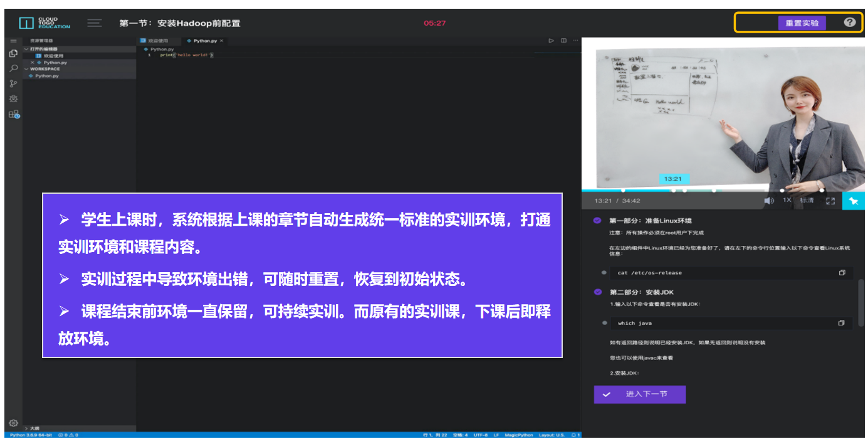The width and height of the screenshot is (868, 444).
Task: Switch to the 欢迎使用 editor tab
Action: (154, 41)
